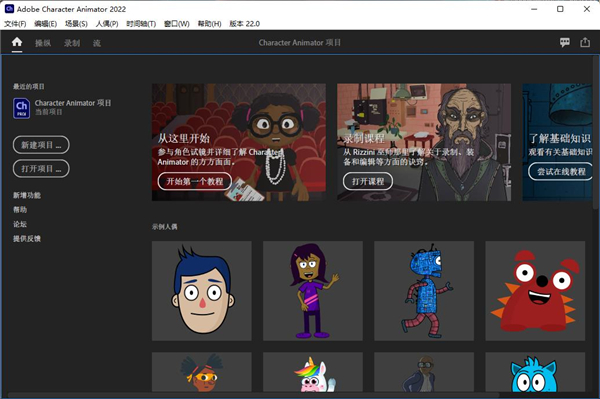Image resolution: width=600 pixels, height=399 pixels.
Task: Click the horizontal scrollbar at the bottom
Action: 253,394
